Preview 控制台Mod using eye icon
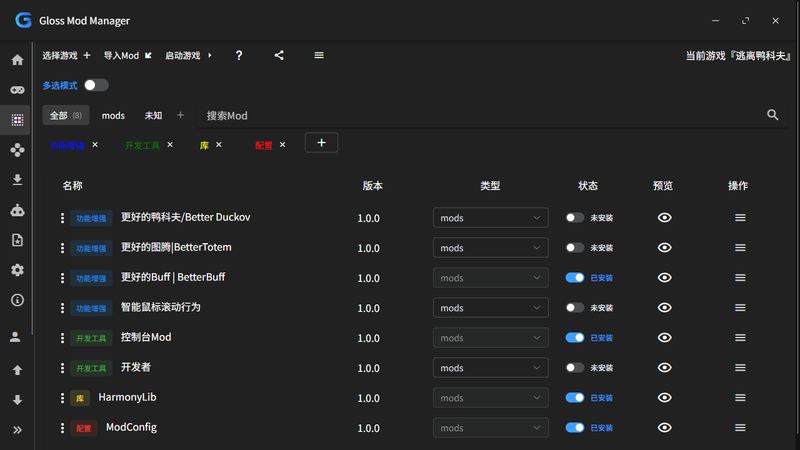This screenshot has width=800, height=450. [664, 338]
